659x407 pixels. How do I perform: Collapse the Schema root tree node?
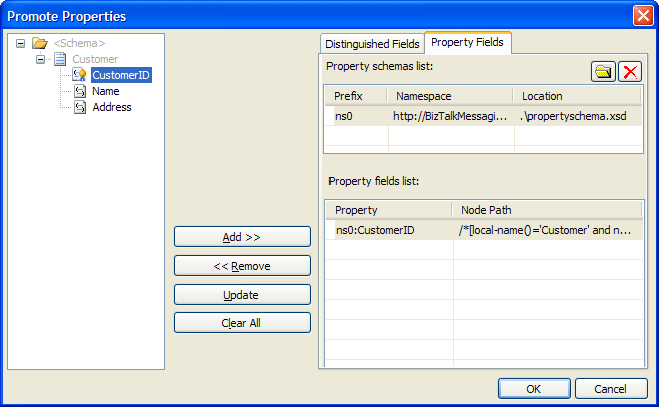(x=20, y=43)
